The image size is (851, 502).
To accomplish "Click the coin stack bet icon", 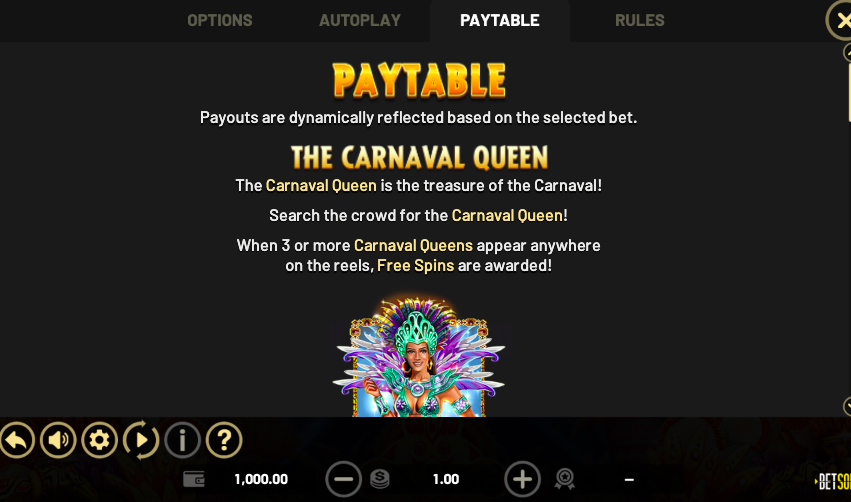I will click(380, 479).
